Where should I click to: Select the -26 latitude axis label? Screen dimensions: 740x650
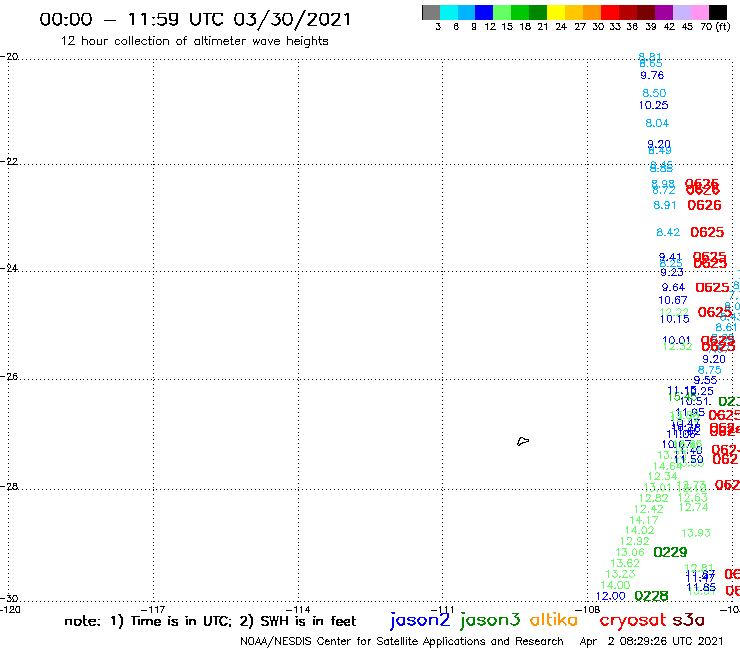tap(9, 377)
